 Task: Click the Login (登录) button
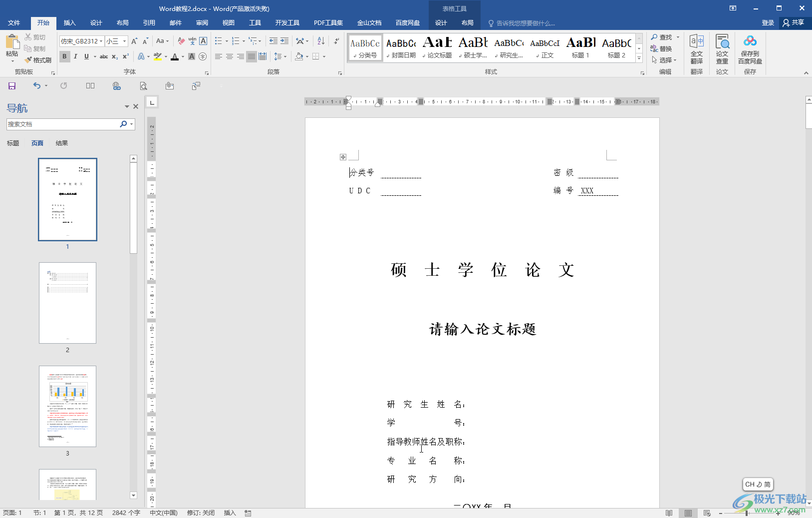point(768,23)
